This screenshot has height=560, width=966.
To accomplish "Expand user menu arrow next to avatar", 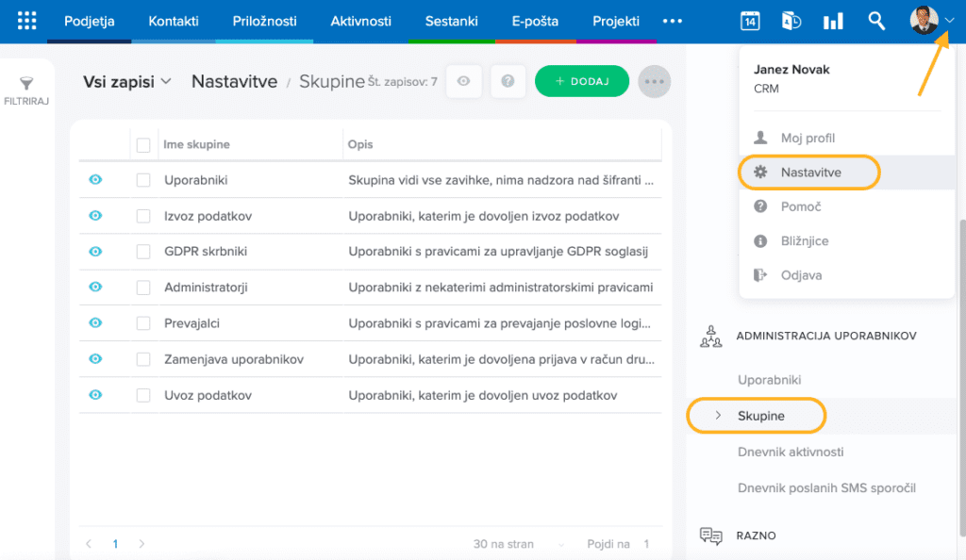I will (949, 21).
